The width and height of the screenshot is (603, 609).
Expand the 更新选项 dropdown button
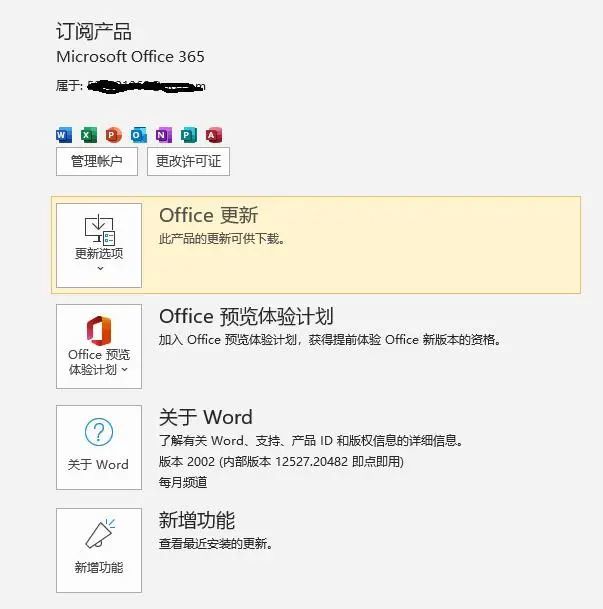point(99,245)
